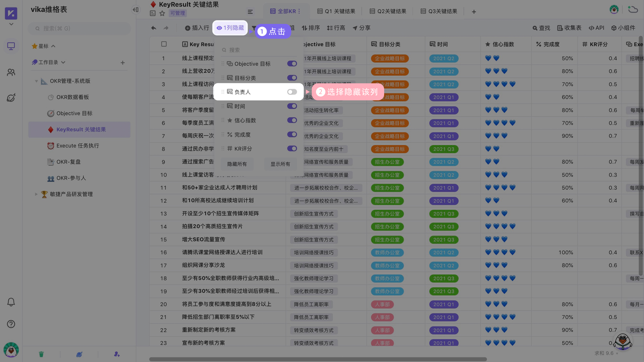Click the 显示所有 button

coord(280,164)
